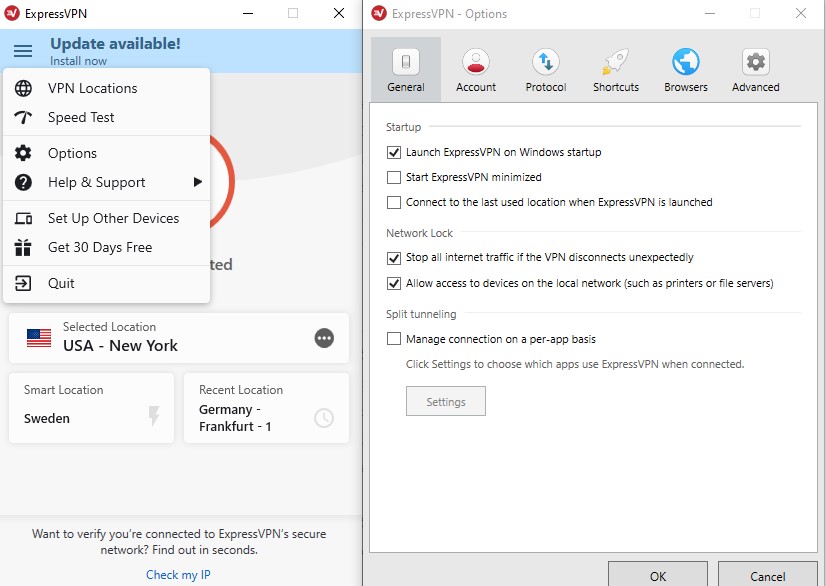Run Speed Test from menu
826x586 pixels.
tap(106, 117)
